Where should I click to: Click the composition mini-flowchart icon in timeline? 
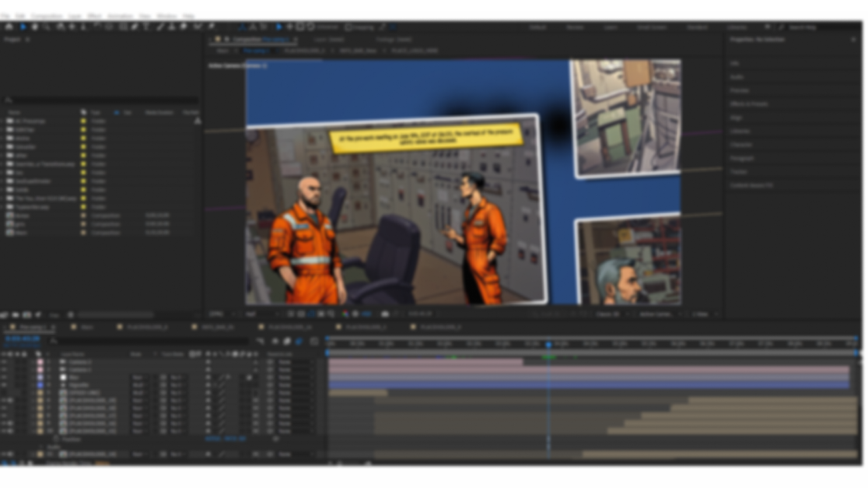coord(260,341)
